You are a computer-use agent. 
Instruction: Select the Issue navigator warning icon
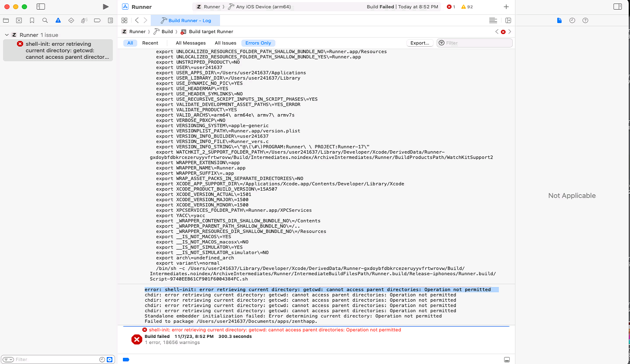click(x=58, y=20)
